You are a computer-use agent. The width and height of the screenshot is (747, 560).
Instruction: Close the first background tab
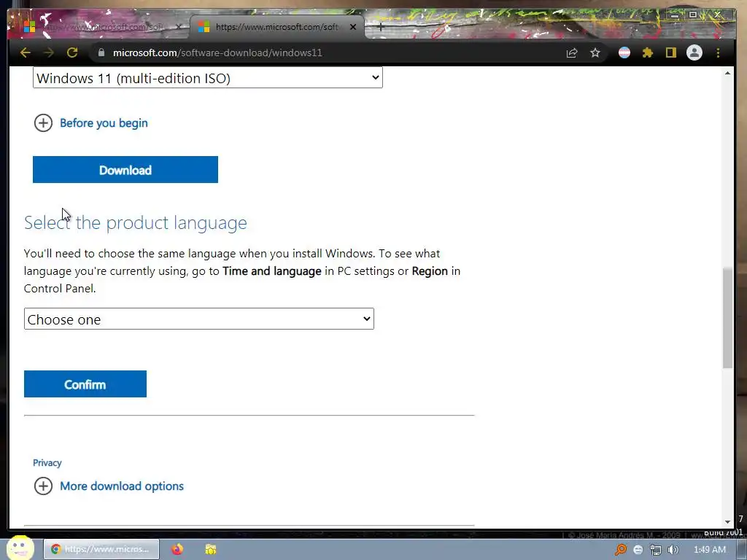[x=179, y=27]
